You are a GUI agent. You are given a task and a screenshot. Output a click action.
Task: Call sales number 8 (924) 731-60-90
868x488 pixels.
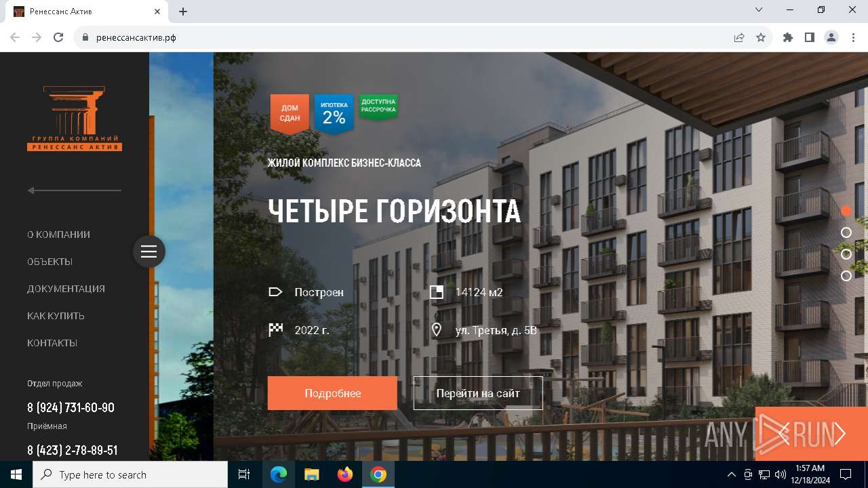tap(71, 407)
